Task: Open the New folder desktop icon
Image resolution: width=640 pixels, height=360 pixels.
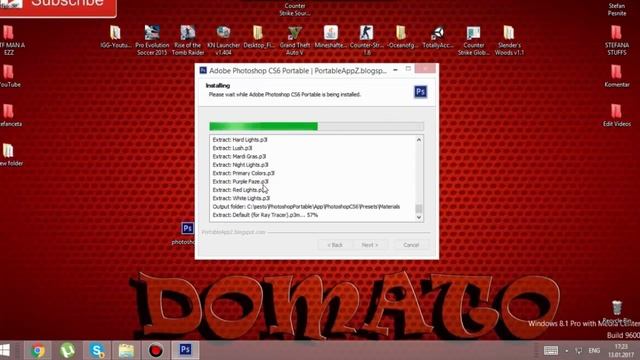Action: coord(10,155)
